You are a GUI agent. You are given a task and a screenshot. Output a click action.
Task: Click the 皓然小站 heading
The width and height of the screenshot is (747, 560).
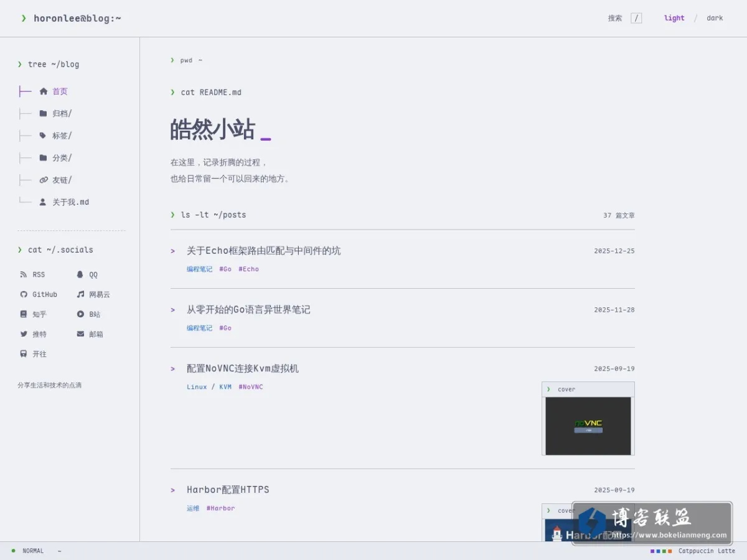[x=213, y=130]
